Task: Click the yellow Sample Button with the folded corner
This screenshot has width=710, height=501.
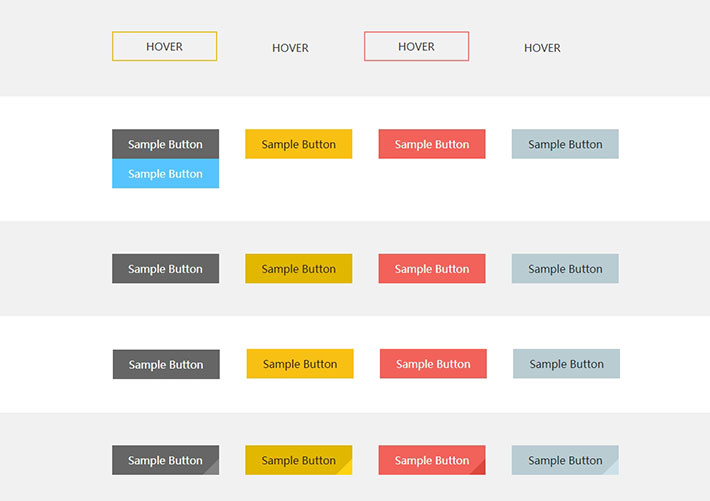Action: [298, 460]
